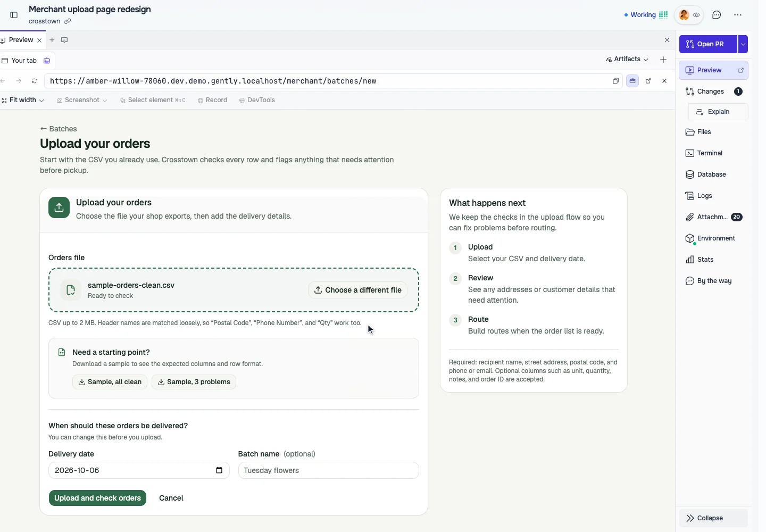The width and height of the screenshot is (766, 532).
Task: Click the plus icon next to Artifacts
Action: [663, 60]
